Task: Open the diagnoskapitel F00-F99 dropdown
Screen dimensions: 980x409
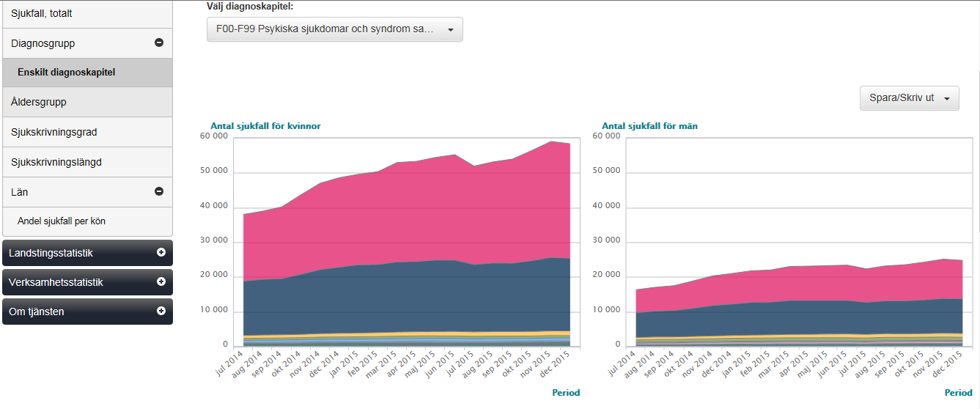Action: (335, 29)
